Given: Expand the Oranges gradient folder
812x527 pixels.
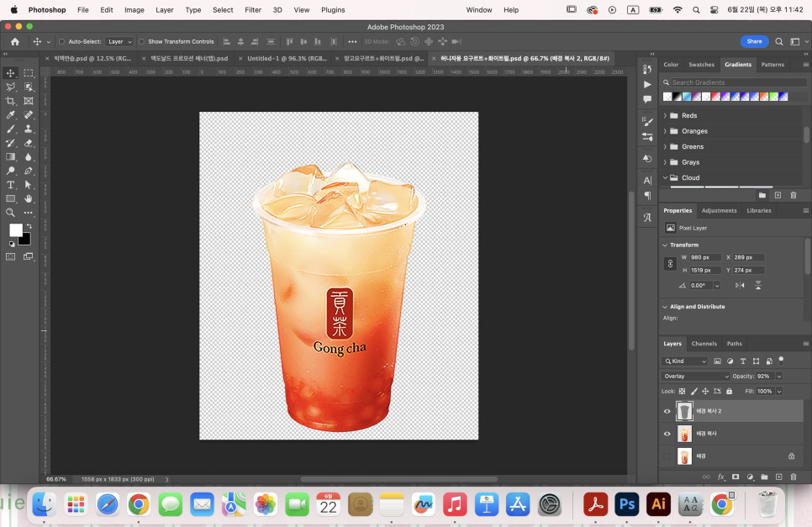Looking at the screenshot, I should tap(666, 131).
